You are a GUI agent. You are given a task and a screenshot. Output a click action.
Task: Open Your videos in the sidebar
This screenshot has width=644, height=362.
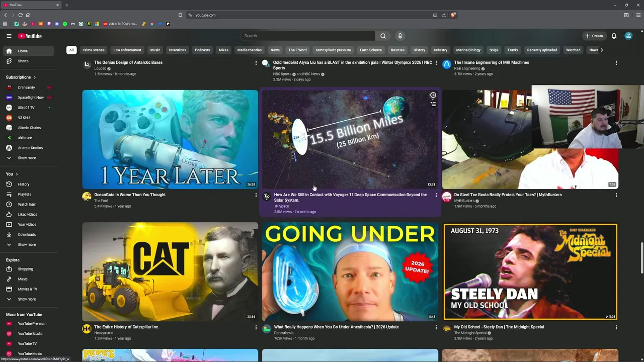click(x=28, y=224)
